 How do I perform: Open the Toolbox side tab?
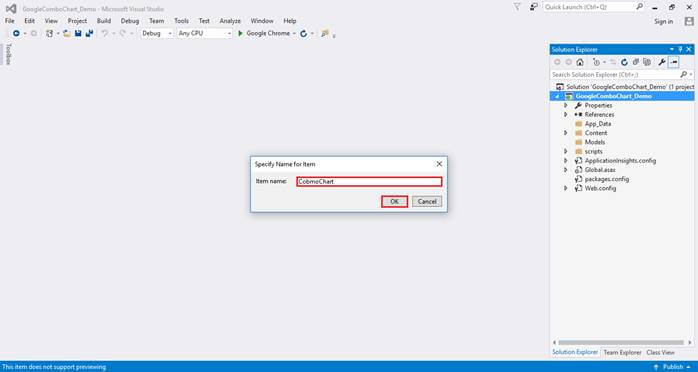point(8,54)
